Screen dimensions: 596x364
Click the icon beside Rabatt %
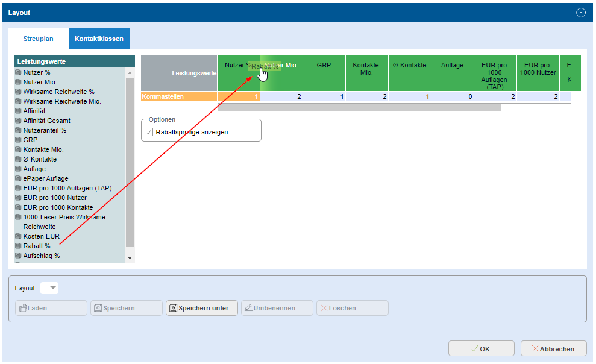point(18,246)
